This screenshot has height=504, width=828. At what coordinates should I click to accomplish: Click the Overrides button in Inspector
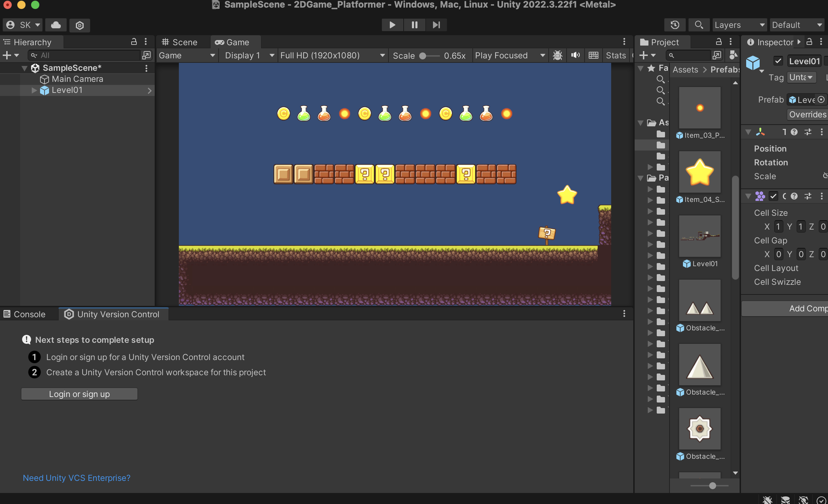807,114
